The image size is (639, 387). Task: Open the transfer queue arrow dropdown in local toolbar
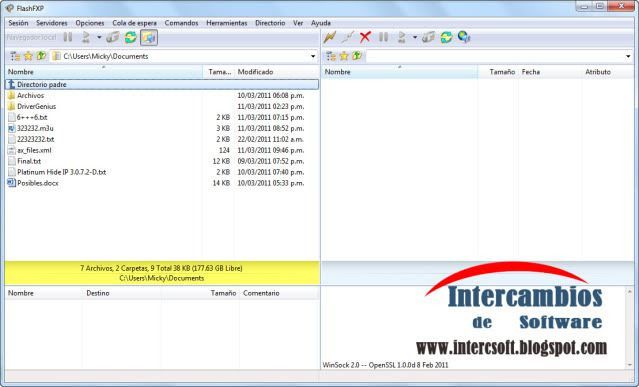coord(99,37)
